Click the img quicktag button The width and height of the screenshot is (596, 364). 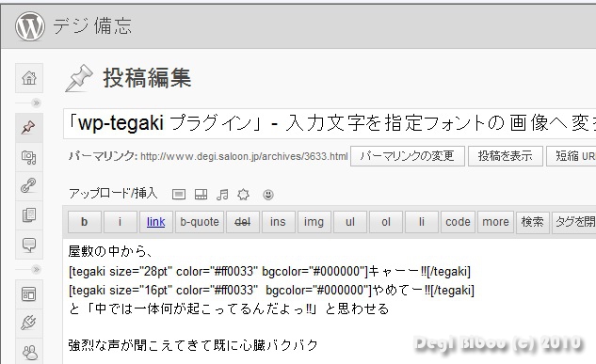(314, 222)
